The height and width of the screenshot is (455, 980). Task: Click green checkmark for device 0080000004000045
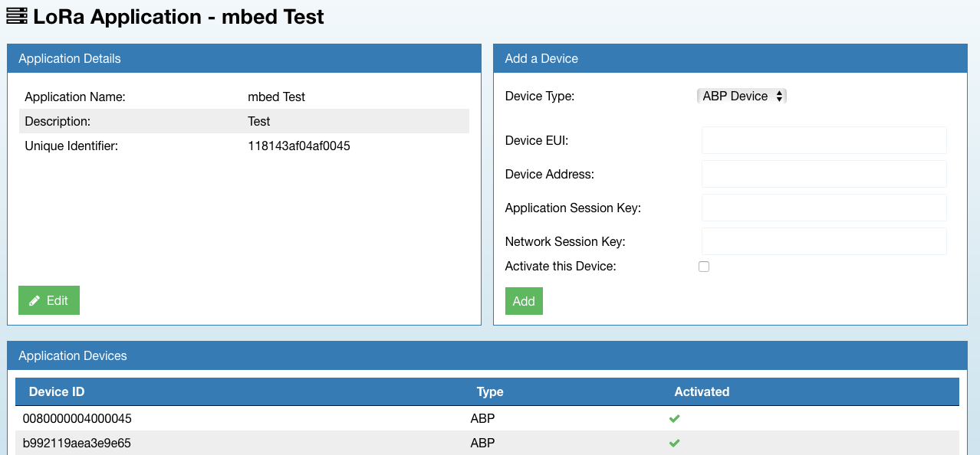coord(674,418)
